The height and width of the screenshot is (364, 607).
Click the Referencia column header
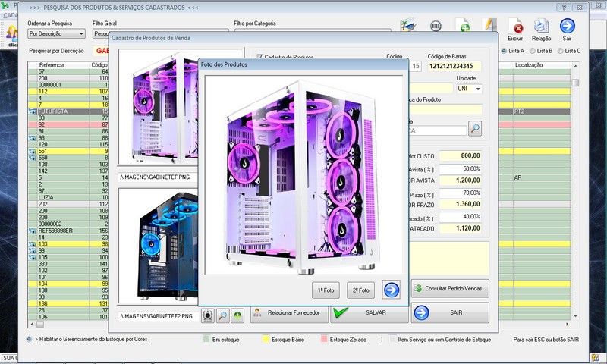[x=52, y=65]
